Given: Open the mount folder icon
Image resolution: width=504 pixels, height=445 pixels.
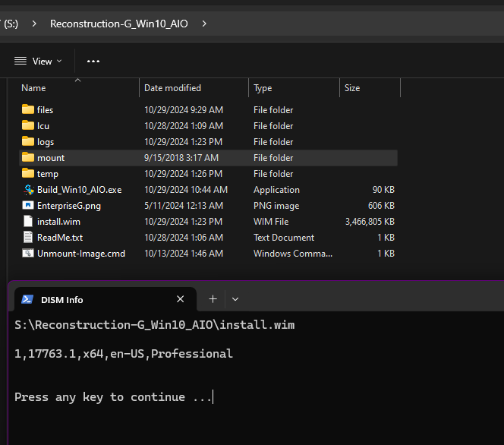Looking at the screenshot, I should [x=28, y=158].
